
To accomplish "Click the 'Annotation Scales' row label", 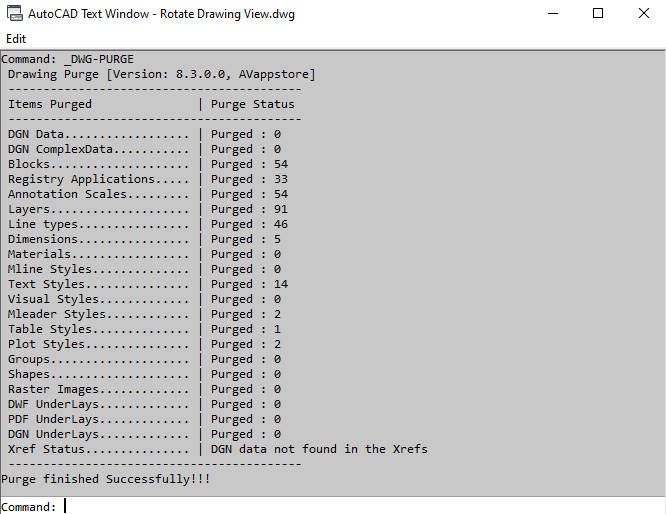I will point(67,194).
